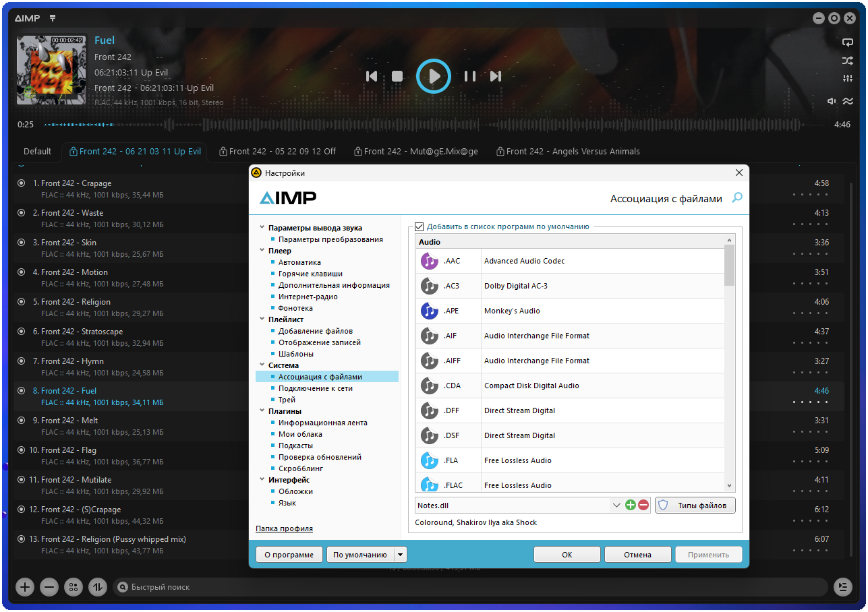This screenshot has width=868, height=612.
Task: Toggle the marker for track 1 Crapage
Action: point(21,183)
